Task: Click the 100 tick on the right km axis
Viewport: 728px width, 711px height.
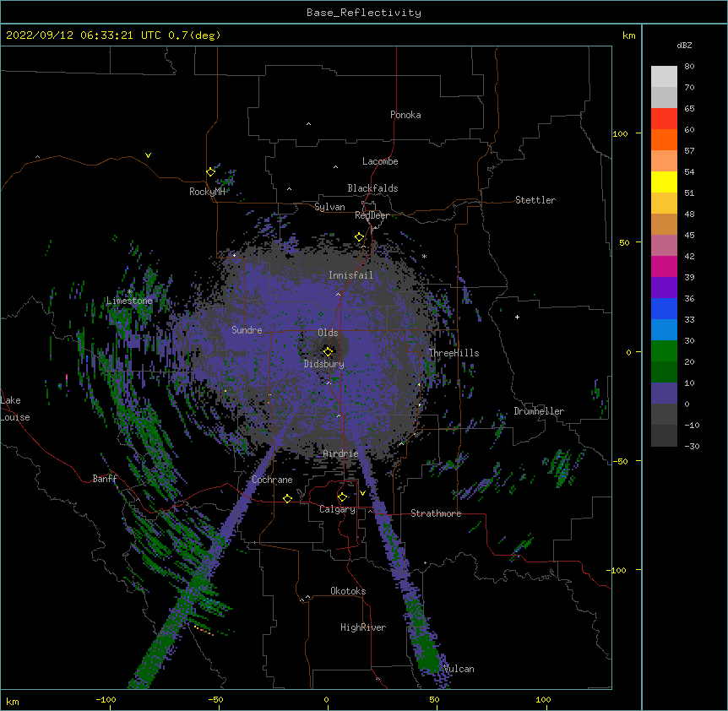Action: coord(620,133)
